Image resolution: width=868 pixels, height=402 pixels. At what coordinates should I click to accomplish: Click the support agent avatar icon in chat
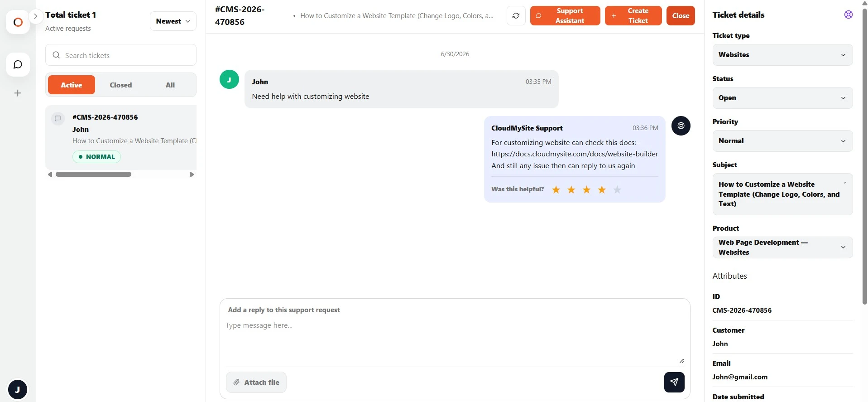[681, 126]
